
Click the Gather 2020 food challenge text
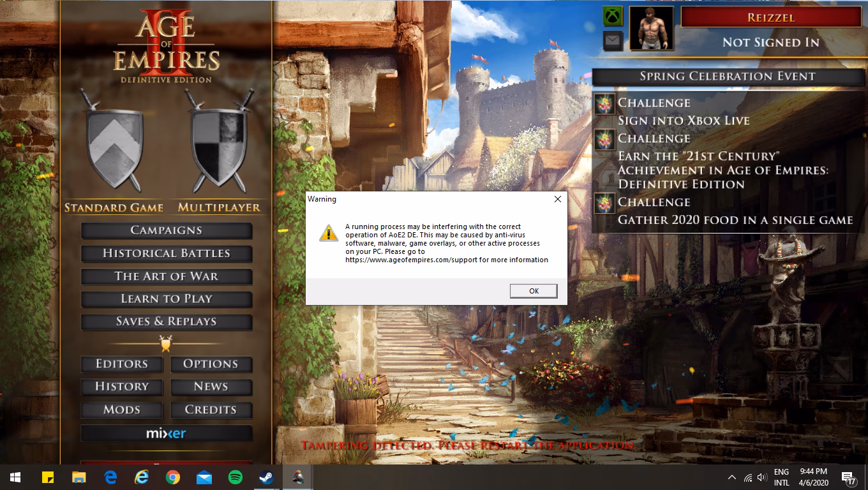(735, 219)
